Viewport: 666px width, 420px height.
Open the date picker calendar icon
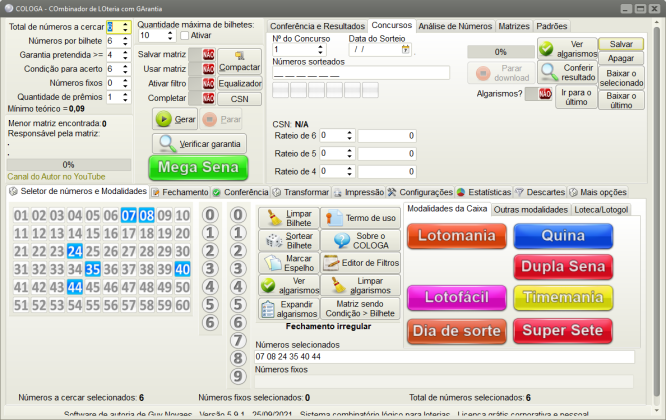(x=406, y=49)
